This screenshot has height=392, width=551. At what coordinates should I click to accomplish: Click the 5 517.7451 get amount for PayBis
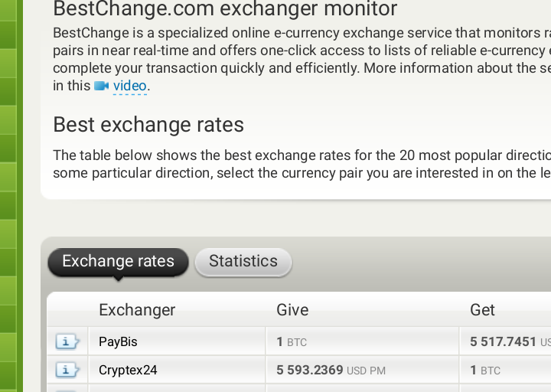tap(504, 342)
